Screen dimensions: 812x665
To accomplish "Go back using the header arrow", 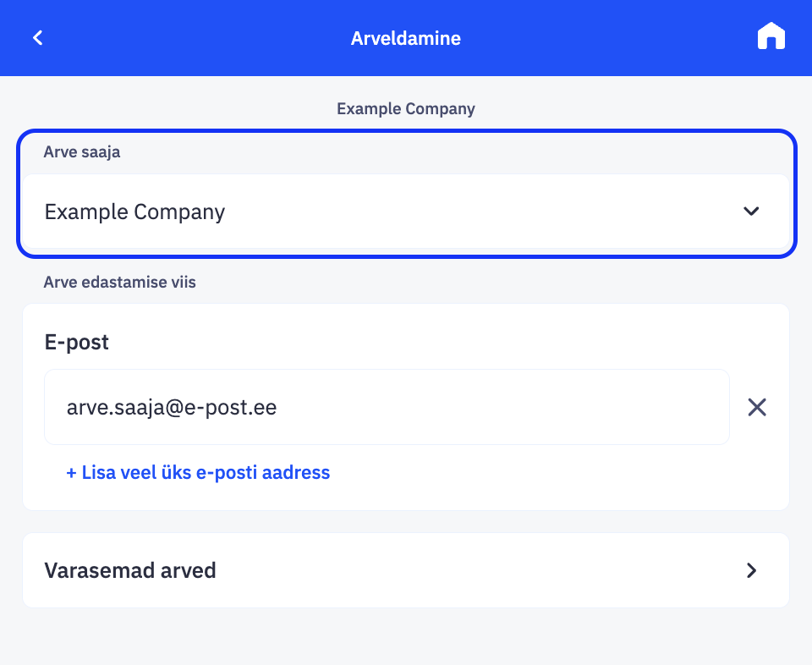I will pos(38,38).
